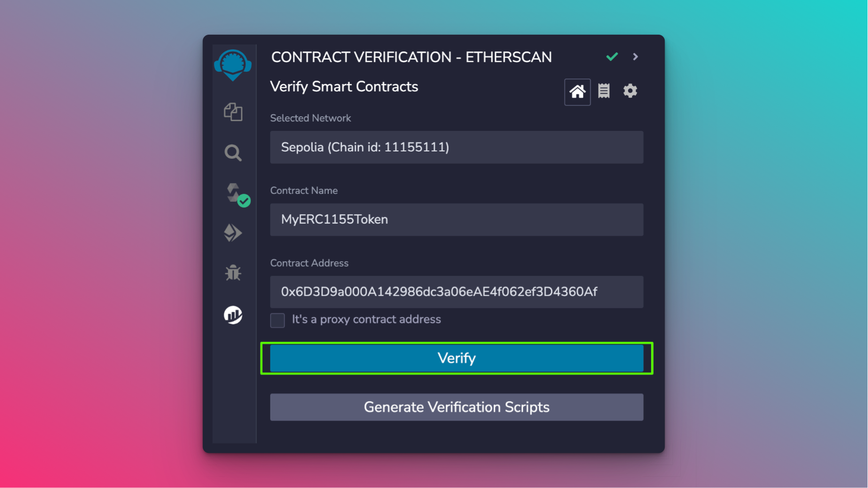Image resolution: width=868 pixels, height=488 pixels.
Task: Click the "Contract Name" label
Action: (x=304, y=191)
